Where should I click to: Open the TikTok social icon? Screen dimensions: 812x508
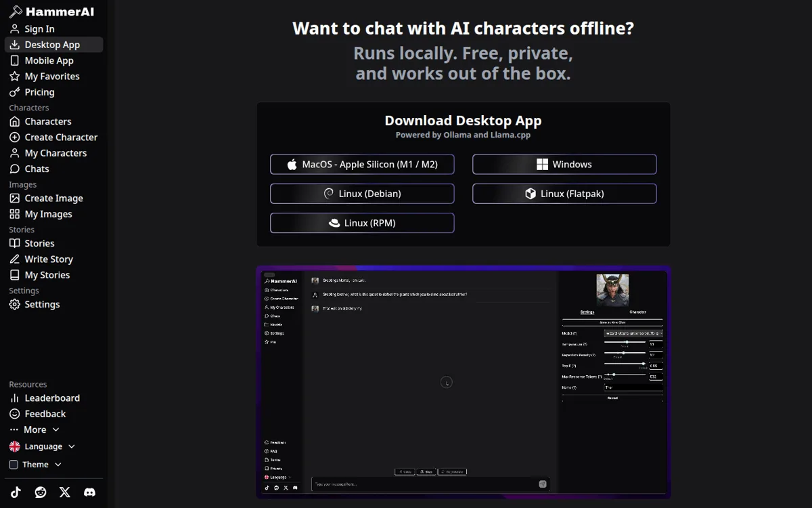[16, 492]
